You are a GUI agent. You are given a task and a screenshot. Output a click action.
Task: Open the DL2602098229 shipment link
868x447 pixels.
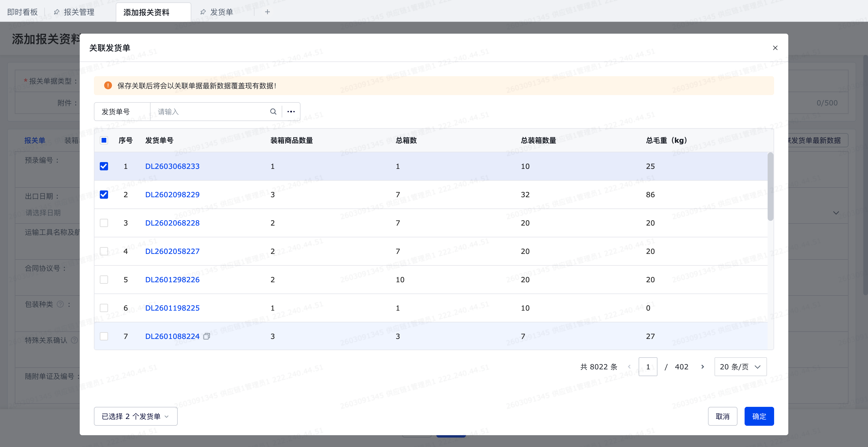(x=172, y=194)
